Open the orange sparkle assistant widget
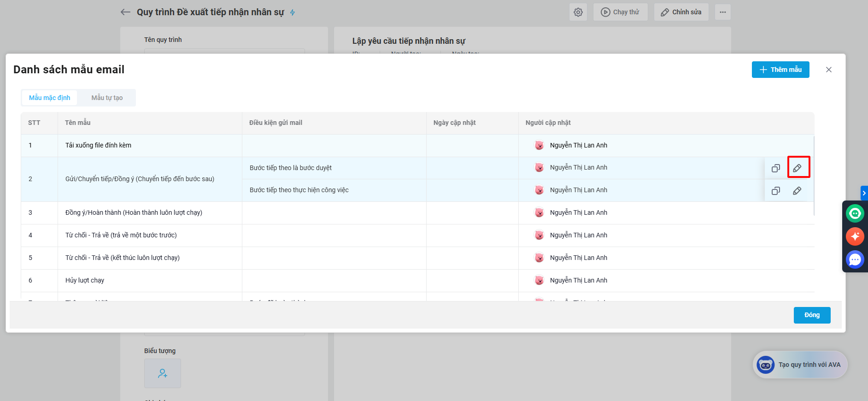 (x=855, y=236)
